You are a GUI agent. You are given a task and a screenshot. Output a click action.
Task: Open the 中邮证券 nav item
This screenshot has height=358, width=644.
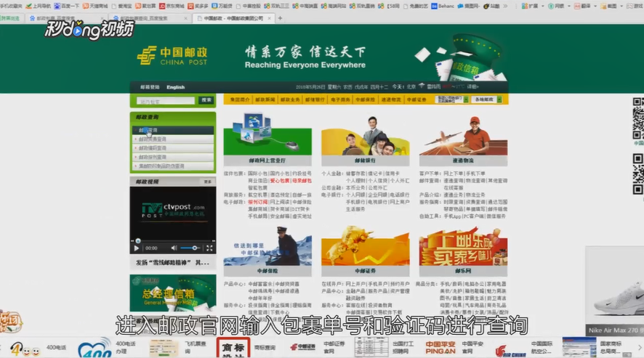point(416,99)
